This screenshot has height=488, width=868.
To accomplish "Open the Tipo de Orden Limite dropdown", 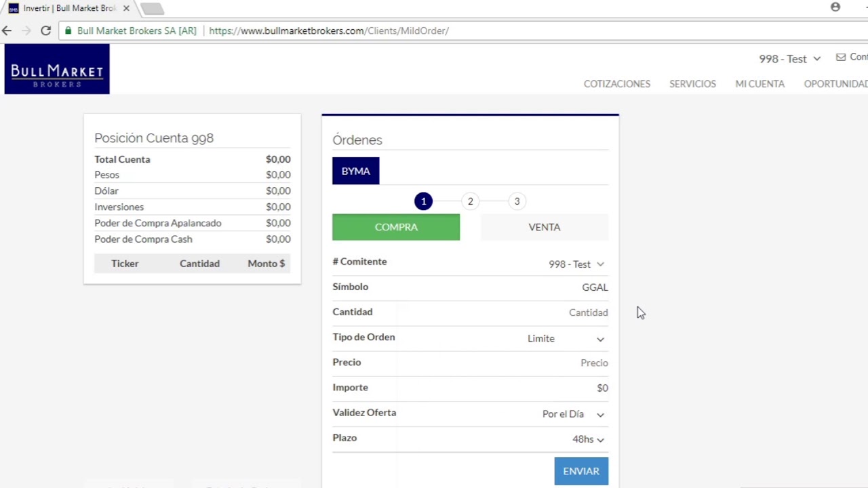I will pos(566,338).
